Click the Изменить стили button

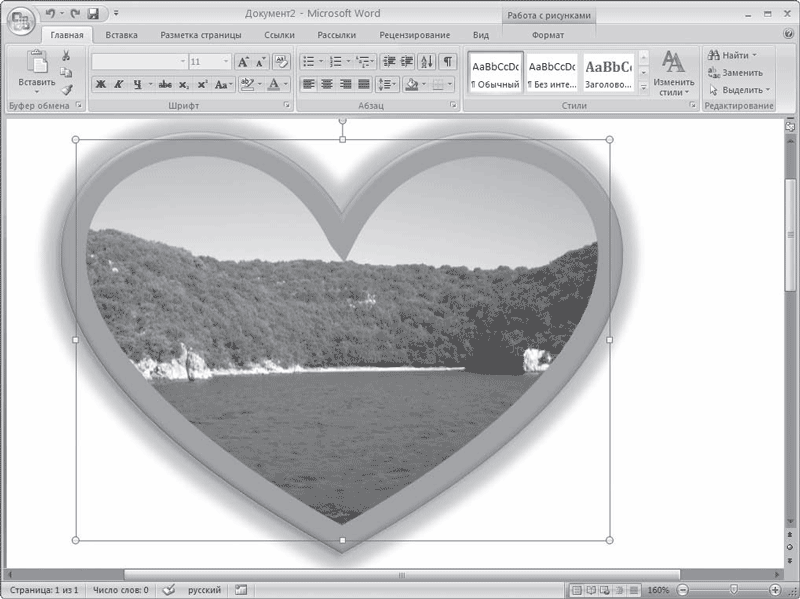coord(673,73)
